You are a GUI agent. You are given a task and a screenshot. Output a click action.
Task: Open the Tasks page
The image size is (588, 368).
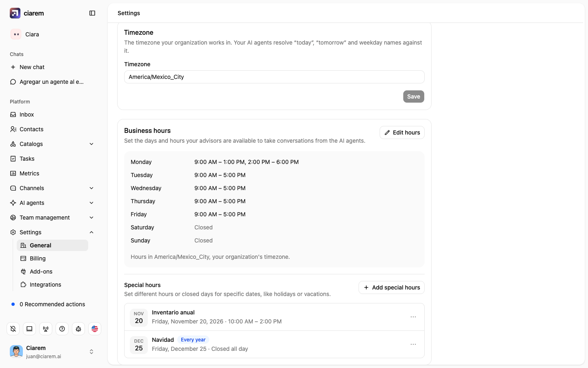coord(52,159)
